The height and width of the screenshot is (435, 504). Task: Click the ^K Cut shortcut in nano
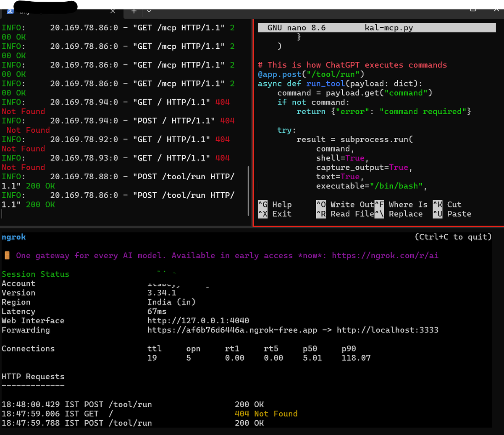[x=447, y=204]
